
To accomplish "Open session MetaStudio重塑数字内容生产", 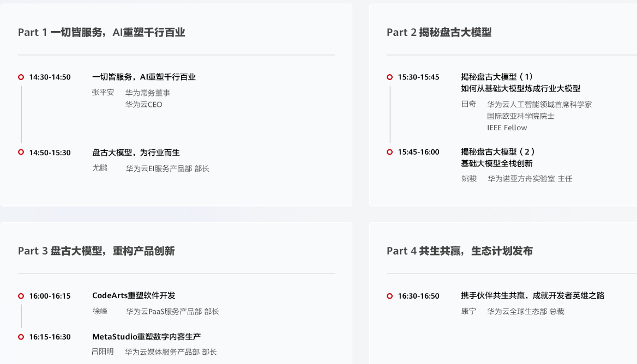I will pos(146,337).
